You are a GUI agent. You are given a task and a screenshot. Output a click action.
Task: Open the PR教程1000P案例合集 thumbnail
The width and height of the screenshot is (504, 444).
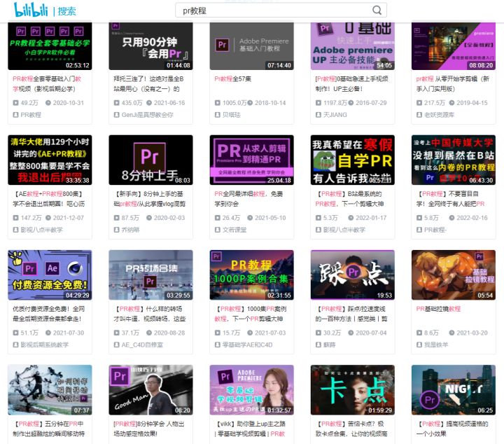(252, 275)
